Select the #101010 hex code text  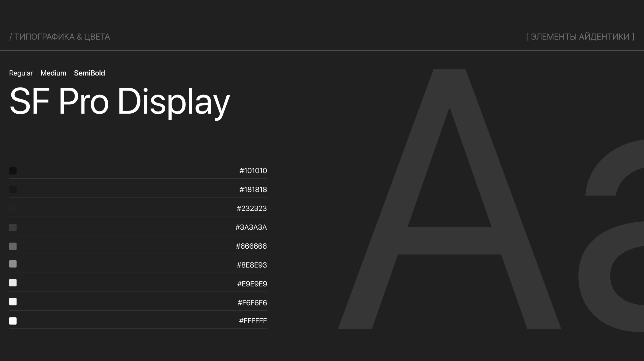click(253, 171)
